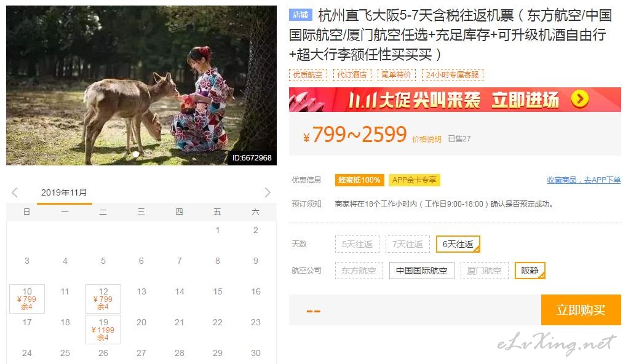This screenshot has height=364, width=623.
Task: Click yellow arrow on 11.11 promotion banner
Action: point(580,99)
